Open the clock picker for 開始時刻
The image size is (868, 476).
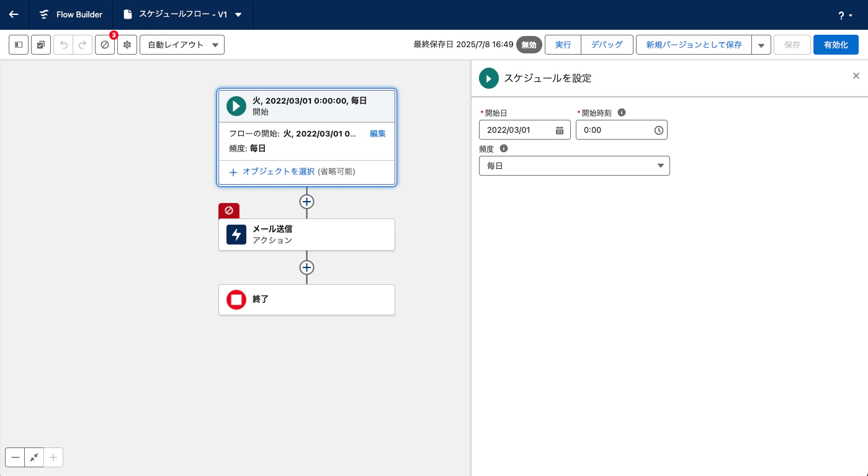[658, 130]
